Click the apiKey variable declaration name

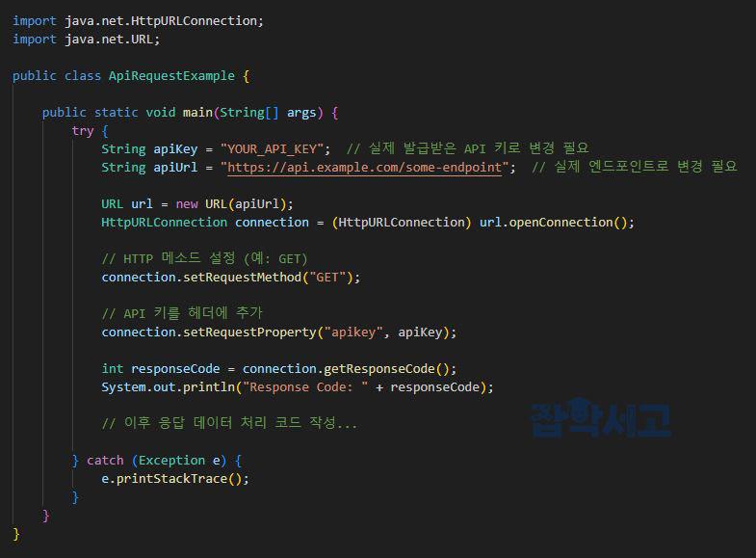175,149
